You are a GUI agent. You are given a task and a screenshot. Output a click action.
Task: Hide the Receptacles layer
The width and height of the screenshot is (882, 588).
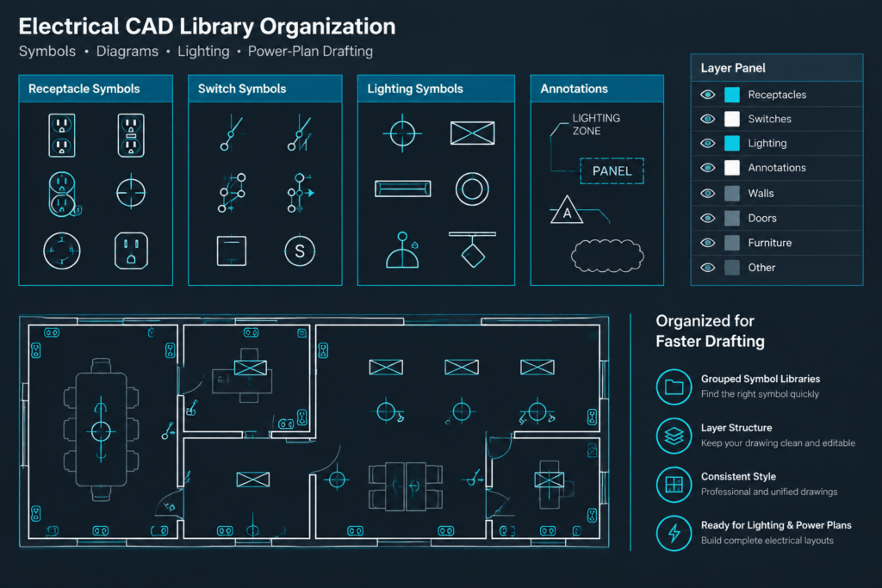point(708,95)
